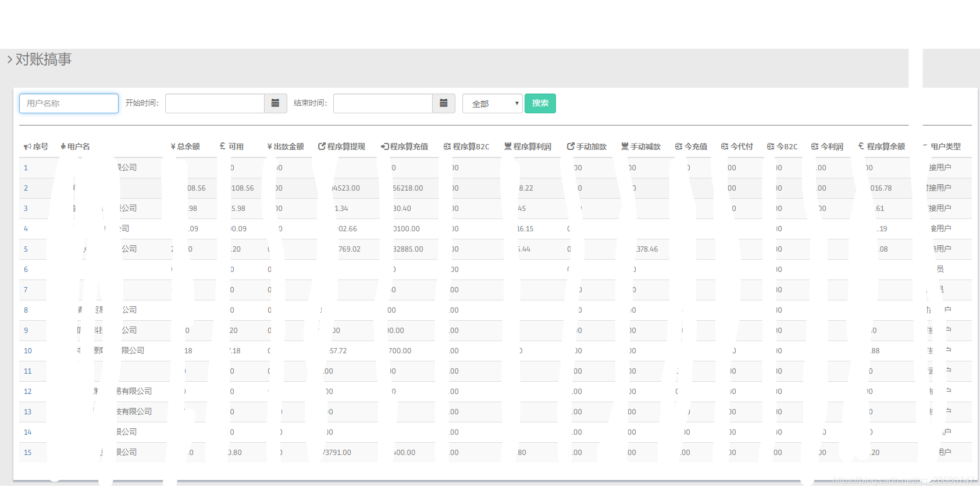Click the 今充值 header icon

pyautogui.click(x=679, y=146)
